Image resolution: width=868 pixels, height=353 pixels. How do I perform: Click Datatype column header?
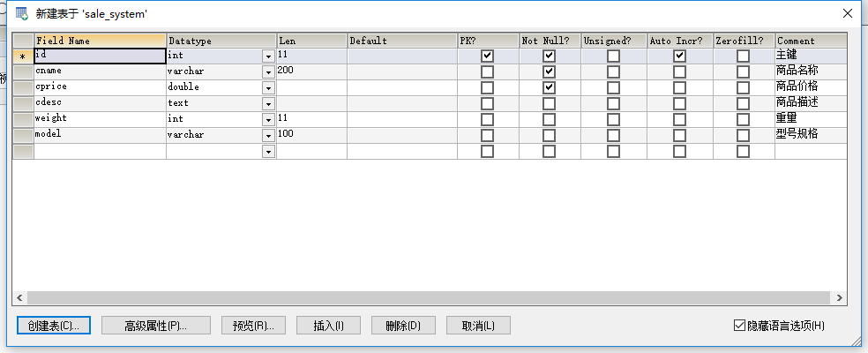221,41
